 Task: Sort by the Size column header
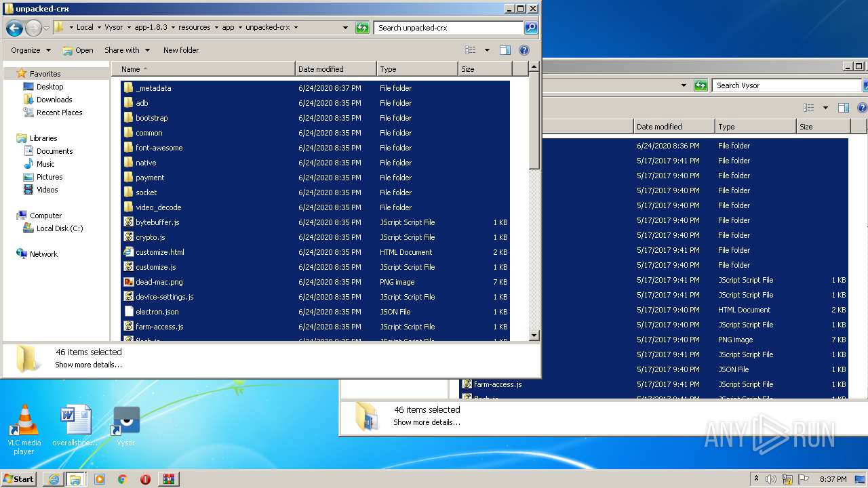(x=485, y=69)
